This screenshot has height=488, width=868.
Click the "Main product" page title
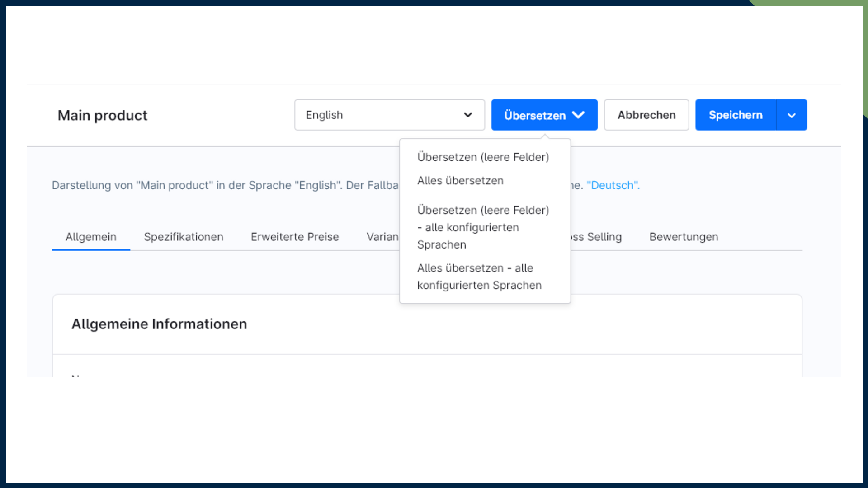103,115
